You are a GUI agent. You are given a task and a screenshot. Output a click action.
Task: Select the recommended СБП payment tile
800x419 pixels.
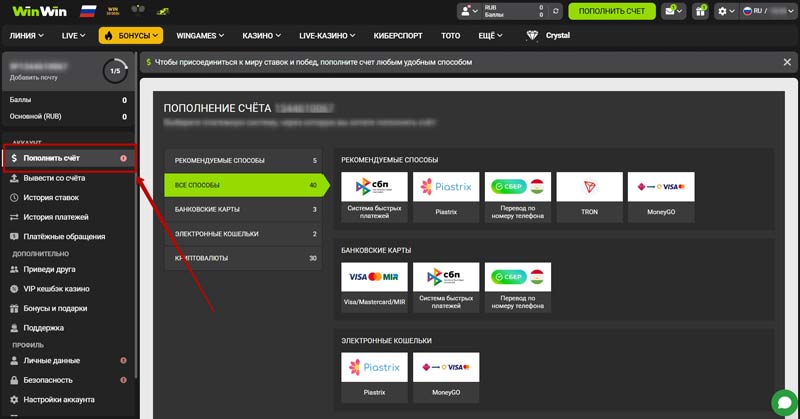(374, 196)
